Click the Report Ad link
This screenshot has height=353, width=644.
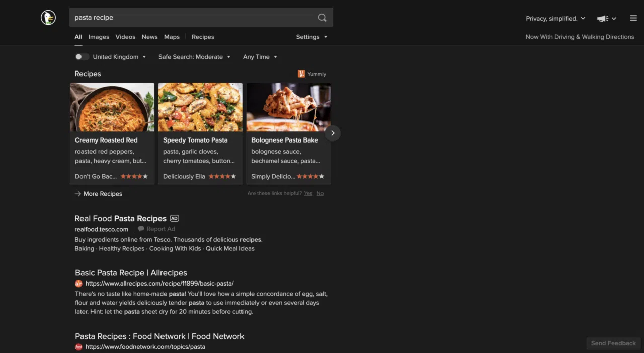tap(161, 229)
